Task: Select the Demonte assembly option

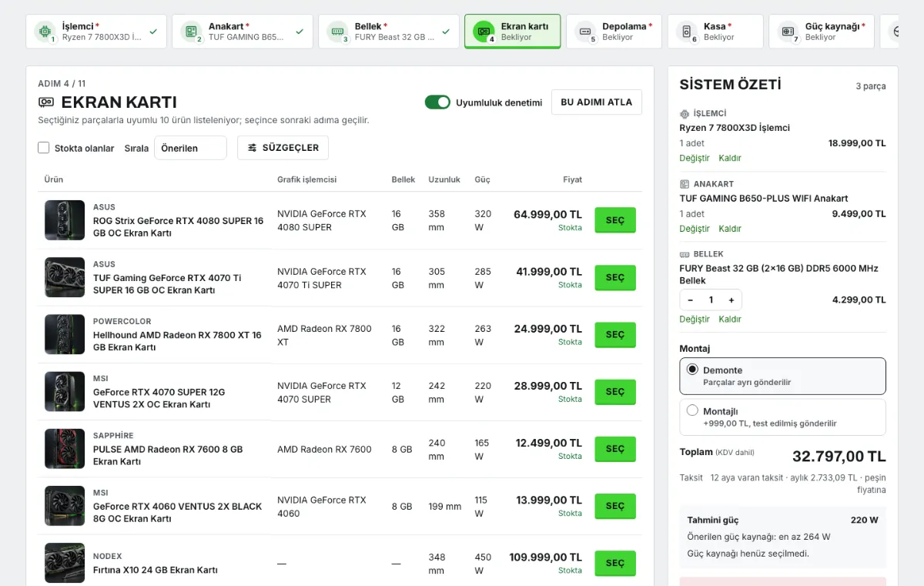Action: 783,376
